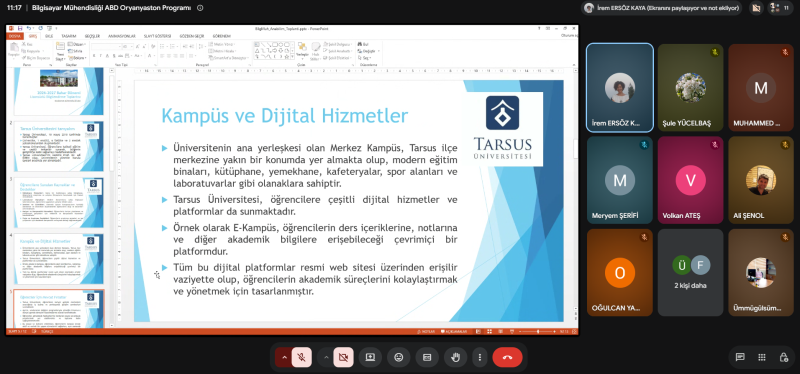This screenshot has height=374, width=800.
Task: Open video settings chevron beside camera
Action: [x=326, y=357]
